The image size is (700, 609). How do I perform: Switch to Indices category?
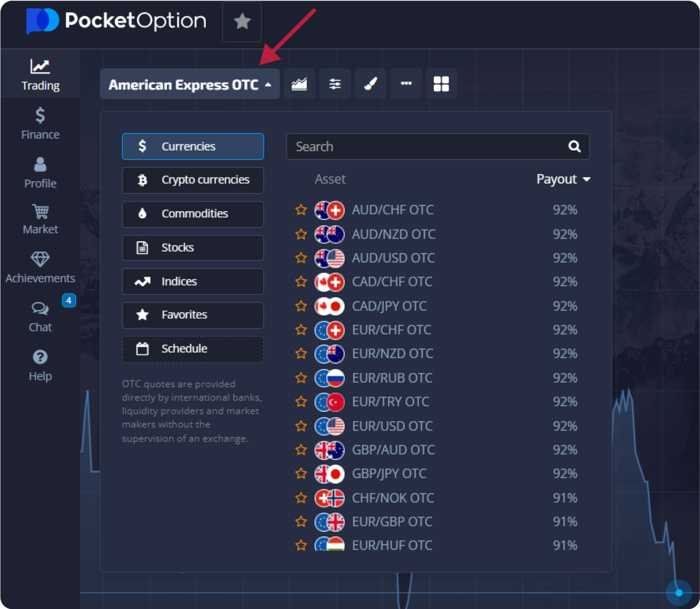(x=193, y=282)
